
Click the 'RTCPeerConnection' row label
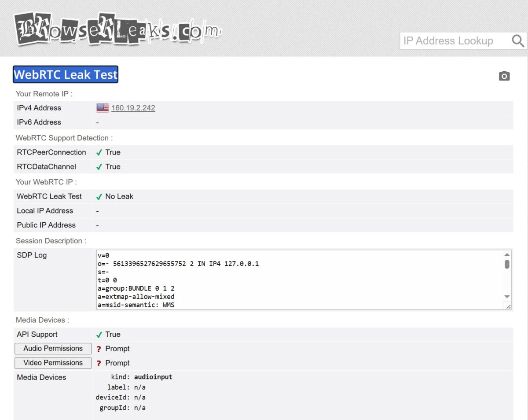point(51,152)
